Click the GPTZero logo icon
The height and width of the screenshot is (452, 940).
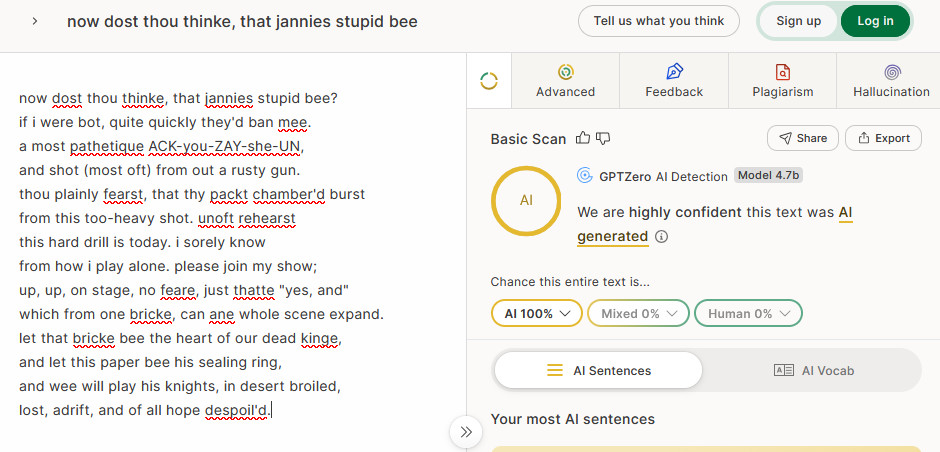click(585, 176)
